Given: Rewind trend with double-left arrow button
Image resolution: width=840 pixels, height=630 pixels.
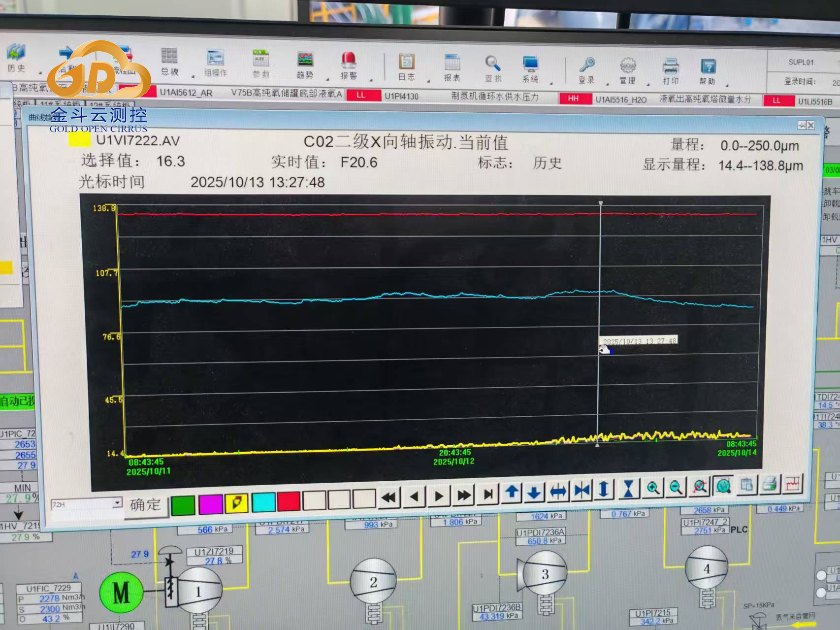Looking at the screenshot, I should pos(388,497).
